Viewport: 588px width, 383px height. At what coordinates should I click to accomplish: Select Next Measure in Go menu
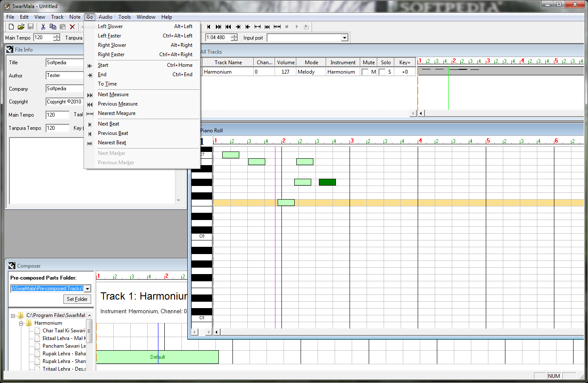point(142,94)
